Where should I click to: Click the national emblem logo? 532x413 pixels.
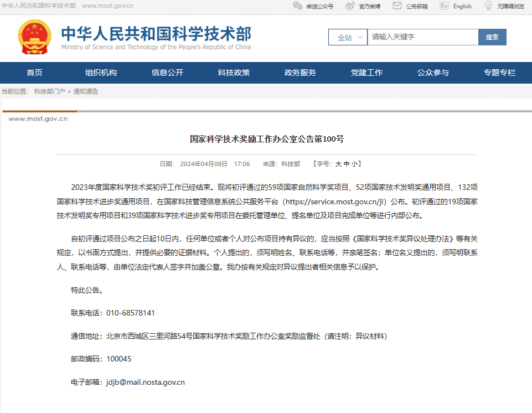[x=34, y=35]
